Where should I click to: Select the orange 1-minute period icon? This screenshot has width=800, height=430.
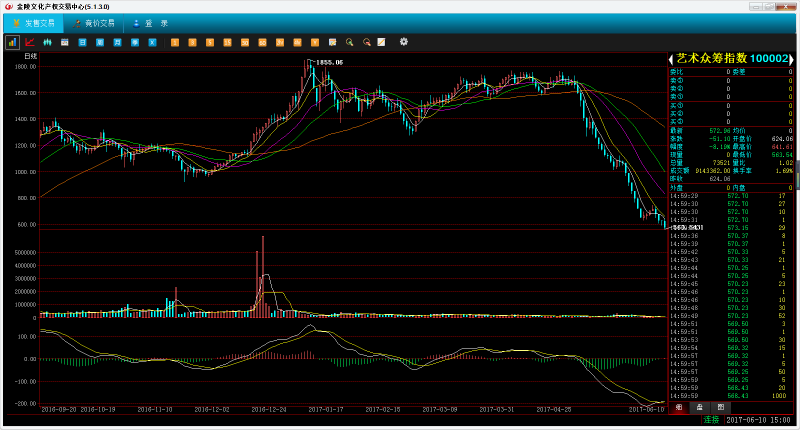tap(175, 42)
